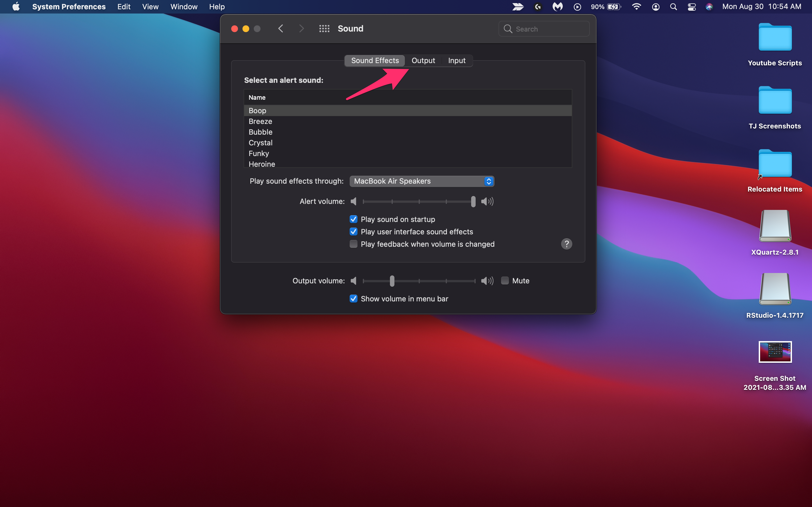Click the Output volume slider knob
Viewport: 812px width, 507px height.
(392, 281)
